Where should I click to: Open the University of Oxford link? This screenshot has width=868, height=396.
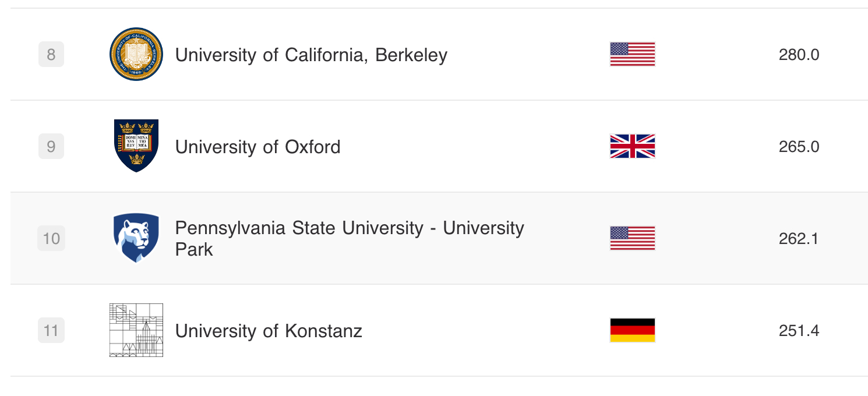coord(257,147)
